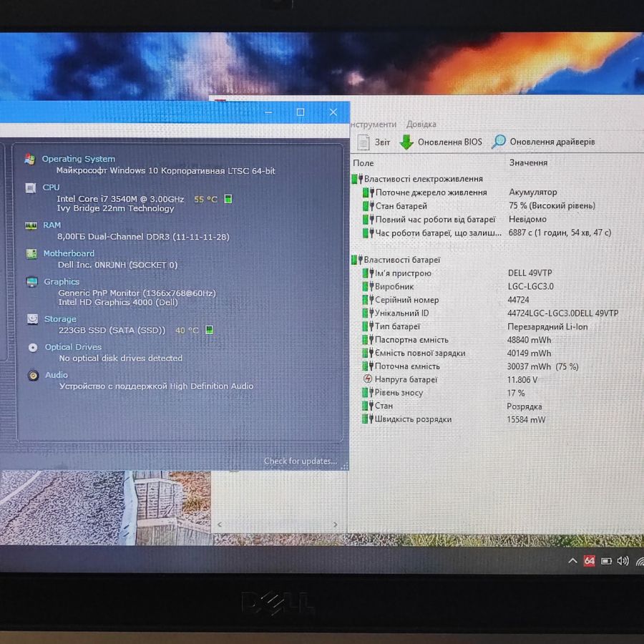Click the Windows flag Operating System icon

29,160
